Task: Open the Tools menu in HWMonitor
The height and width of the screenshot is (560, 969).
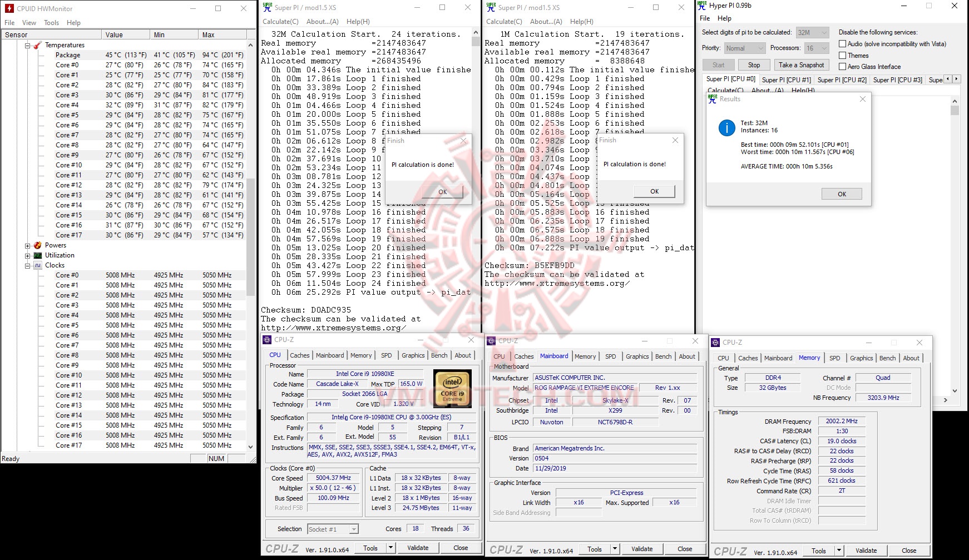Action: (52, 23)
